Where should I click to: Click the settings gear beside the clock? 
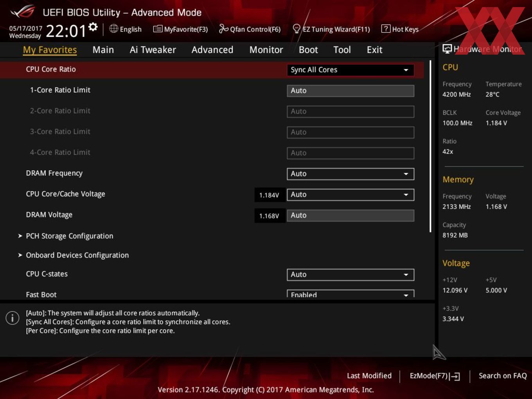[93, 27]
